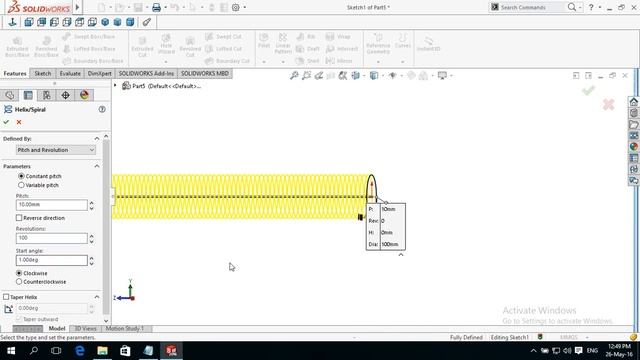The width and height of the screenshot is (640, 360).
Task: Switch to SOLIDWORKS MBD tab
Action: coord(205,73)
